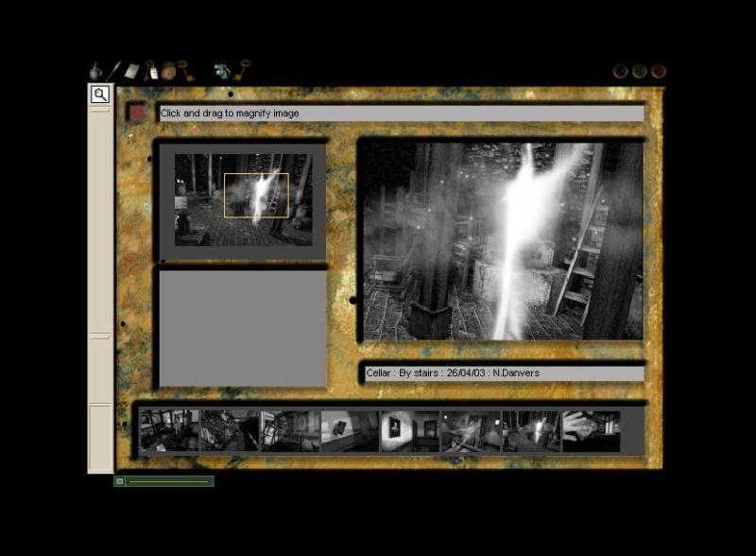Pick the oil can inventory item
This screenshot has width=756, height=556.
(x=95, y=71)
